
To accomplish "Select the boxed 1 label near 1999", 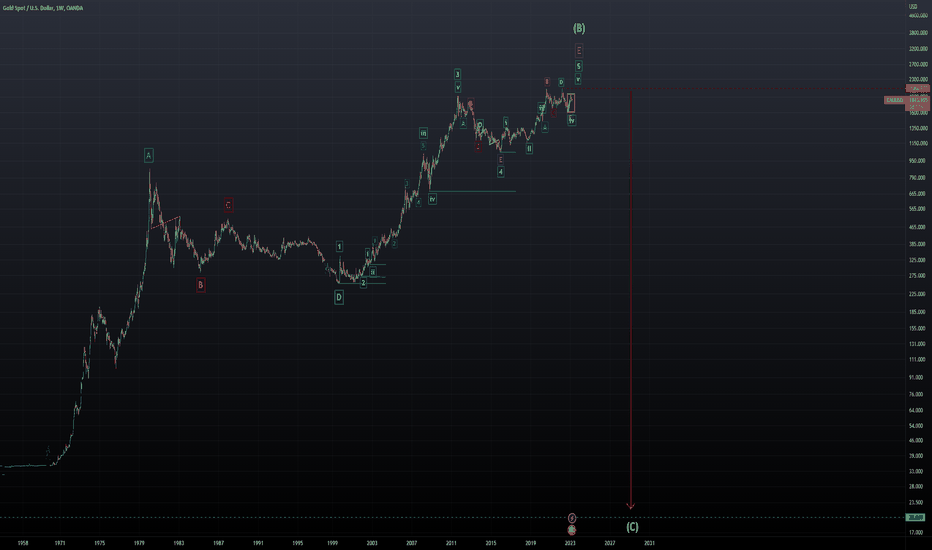I will click(339, 247).
